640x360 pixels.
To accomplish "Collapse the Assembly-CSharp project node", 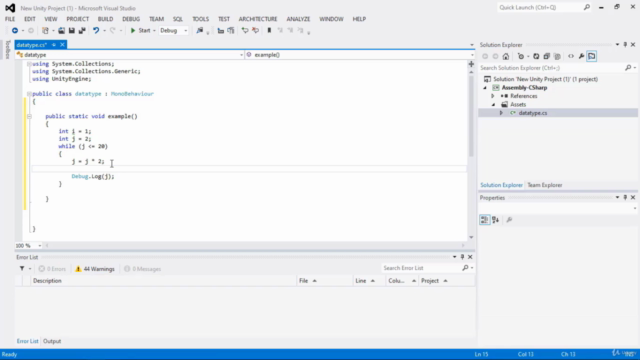I will tap(485, 88).
